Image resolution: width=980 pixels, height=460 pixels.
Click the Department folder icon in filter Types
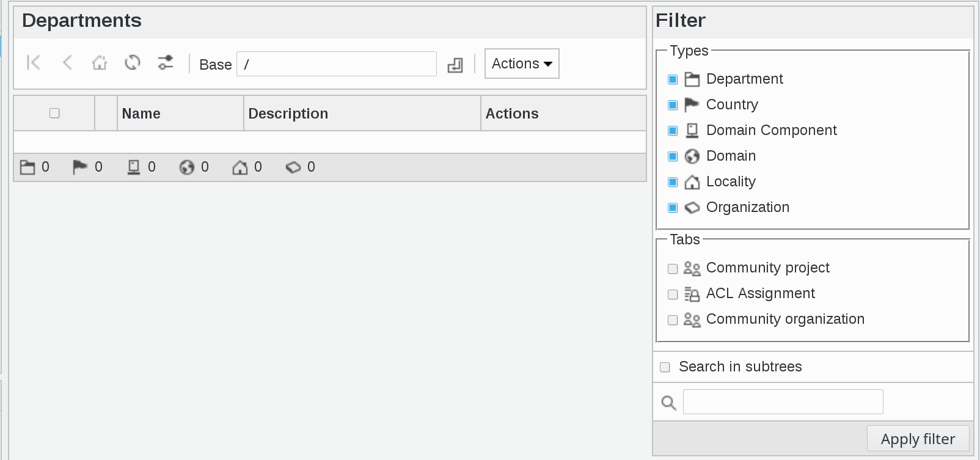click(692, 79)
